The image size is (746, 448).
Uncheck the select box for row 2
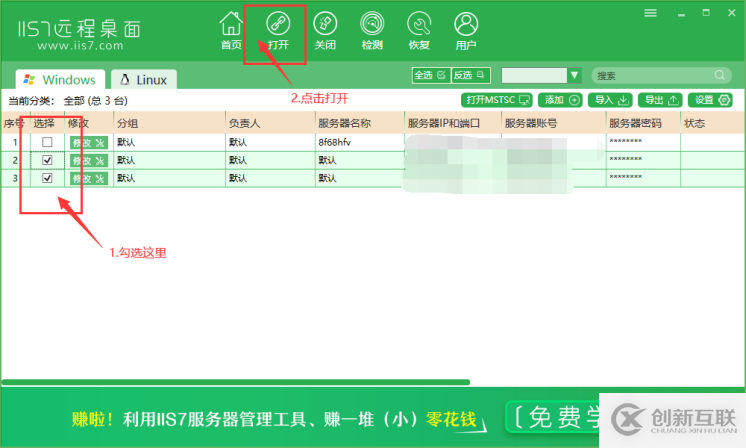click(47, 160)
